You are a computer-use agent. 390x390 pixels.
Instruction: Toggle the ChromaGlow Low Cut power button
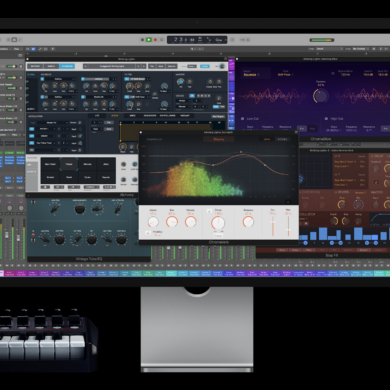coord(242,119)
